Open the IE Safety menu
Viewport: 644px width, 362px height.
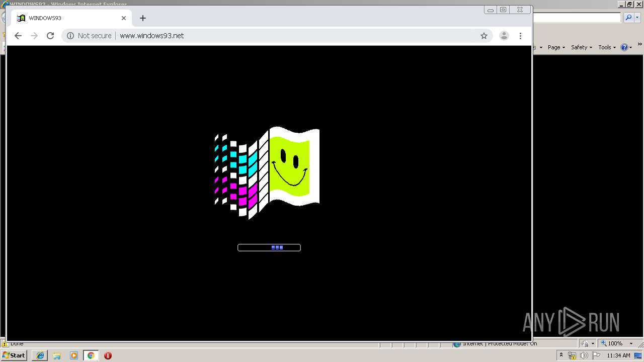click(581, 47)
